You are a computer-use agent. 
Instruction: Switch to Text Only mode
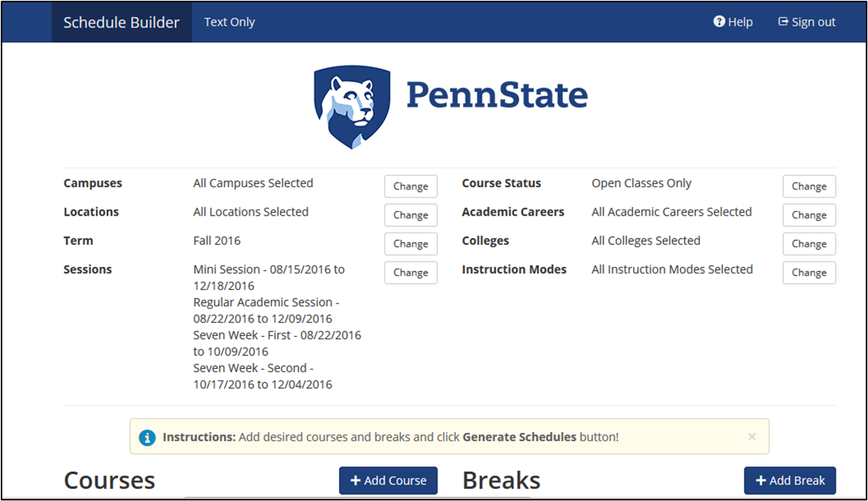click(229, 22)
